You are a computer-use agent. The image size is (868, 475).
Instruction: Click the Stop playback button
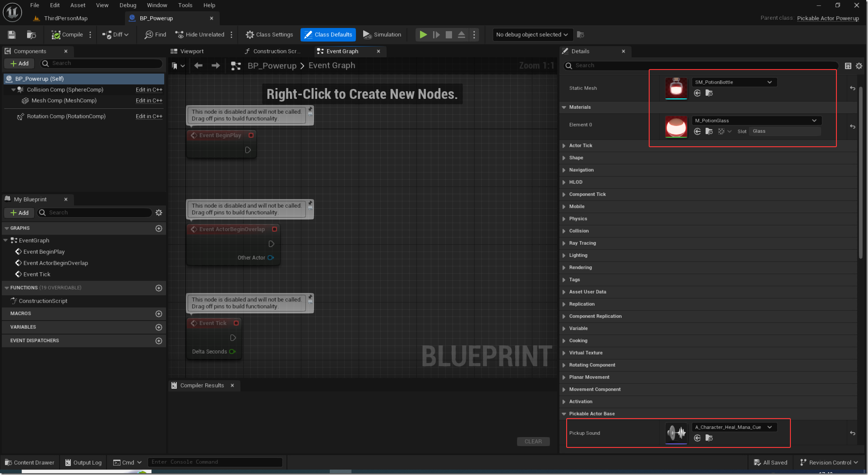[449, 35]
